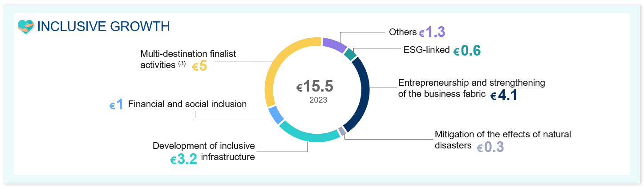Image resolution: width=644 pixels, height=188 pixels.
Task: Select the turquoise inclusive infrastructure segment
Action: (x=309, y=132)
